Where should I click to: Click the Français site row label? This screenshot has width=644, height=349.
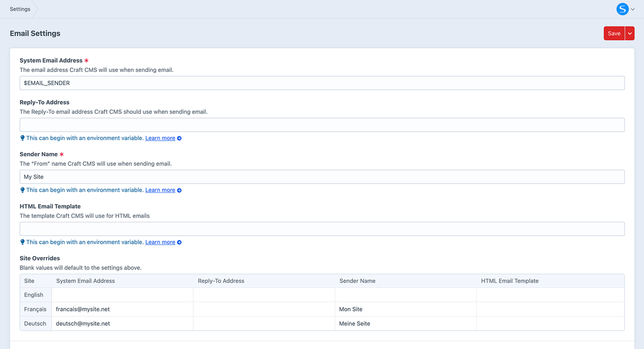[35, 309]
